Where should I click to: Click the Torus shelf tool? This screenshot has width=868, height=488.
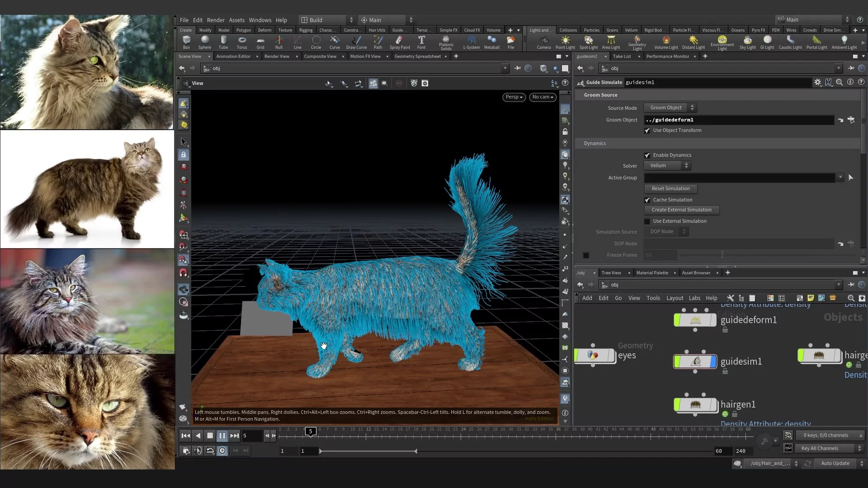242,42
